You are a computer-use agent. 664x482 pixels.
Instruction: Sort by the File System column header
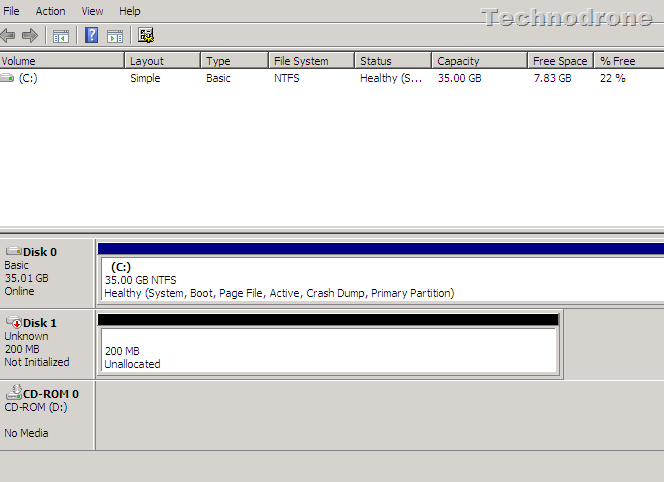312,61
